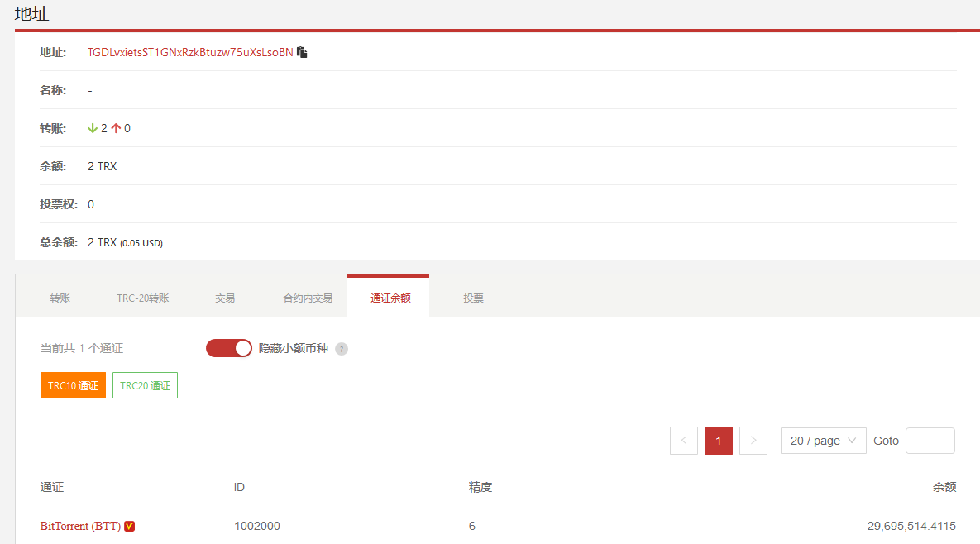Open the TGDLvxietsST1GNxRzkBtuzw75uXsLsoBN address link

tap(190, 52)
